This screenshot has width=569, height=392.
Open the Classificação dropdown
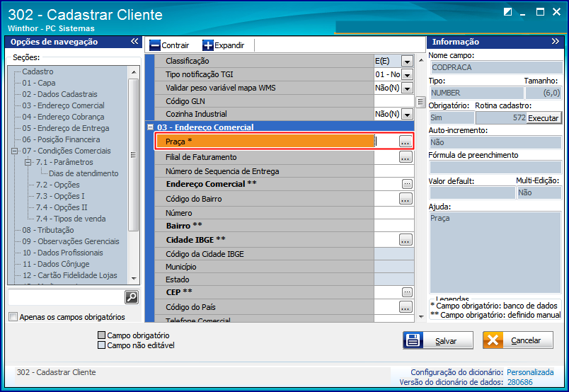coord(407,61)
